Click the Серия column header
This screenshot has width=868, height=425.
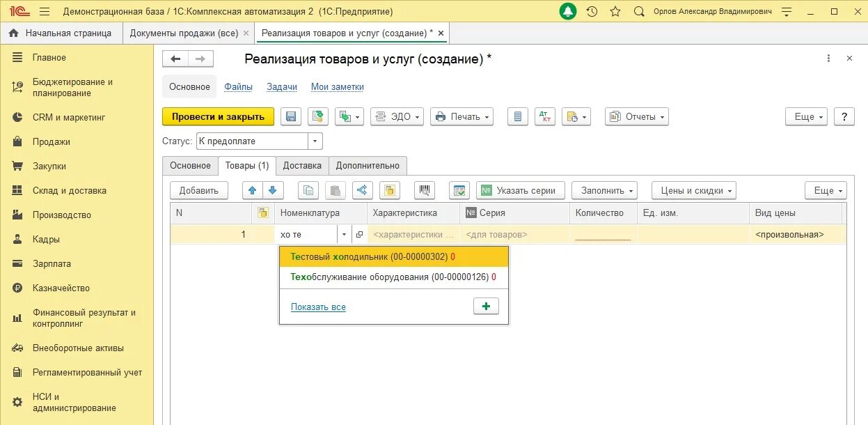point(514,213)
